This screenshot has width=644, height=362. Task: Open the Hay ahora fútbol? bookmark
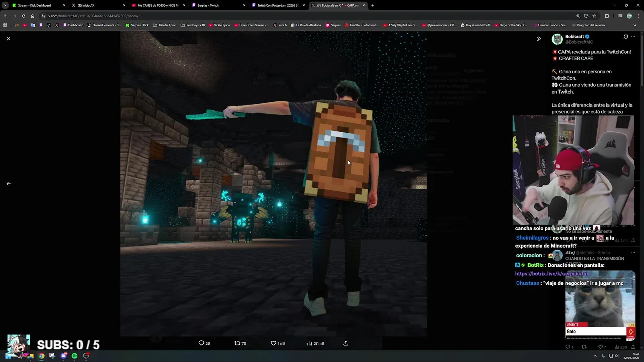click(475, 25)
